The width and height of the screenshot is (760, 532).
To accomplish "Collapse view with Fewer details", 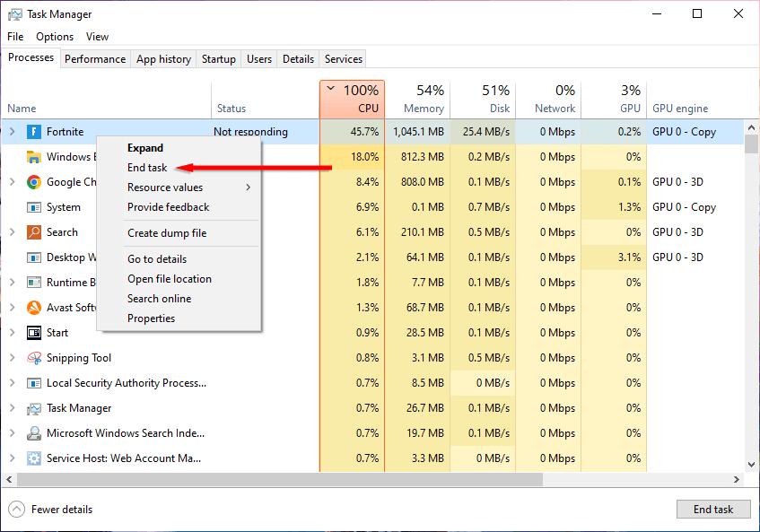I will click(x=52, y=510).
